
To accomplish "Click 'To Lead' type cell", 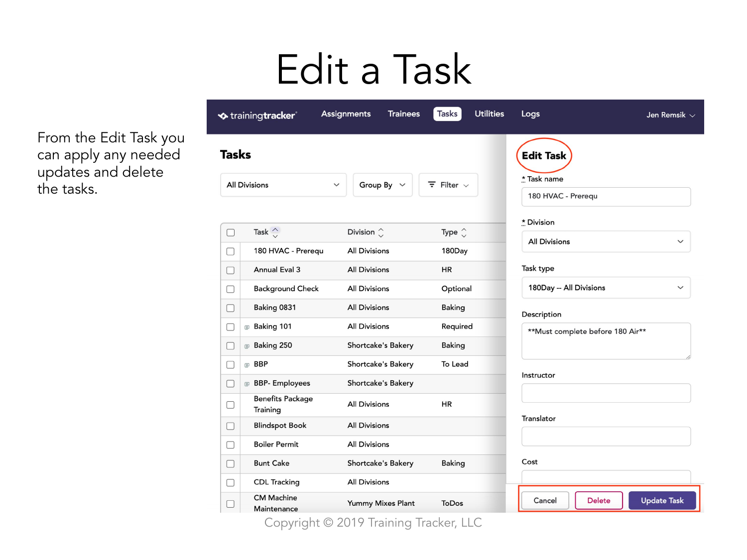I will pyautogui.click(x=455, y=364).
